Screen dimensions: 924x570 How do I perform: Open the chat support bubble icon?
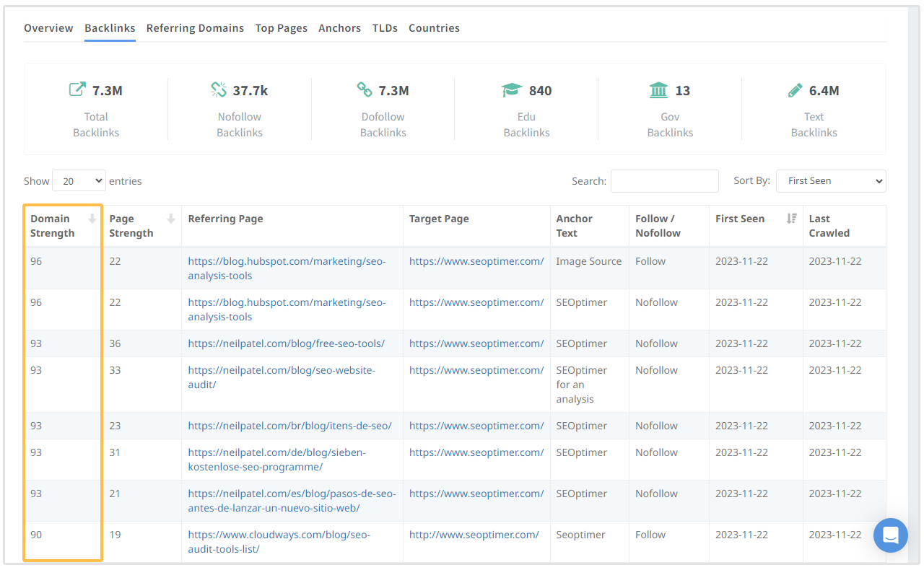pyautogui.click(x=890, y=535)
